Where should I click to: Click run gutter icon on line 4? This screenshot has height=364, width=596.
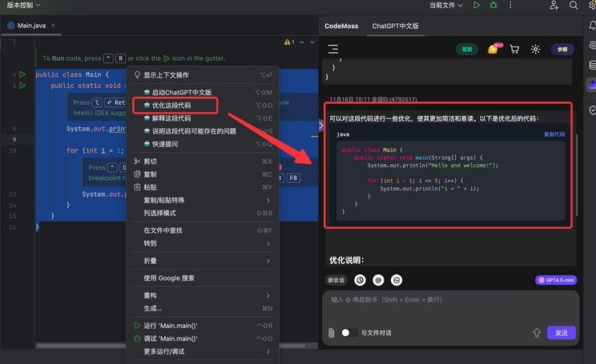(x=22, y=74)
